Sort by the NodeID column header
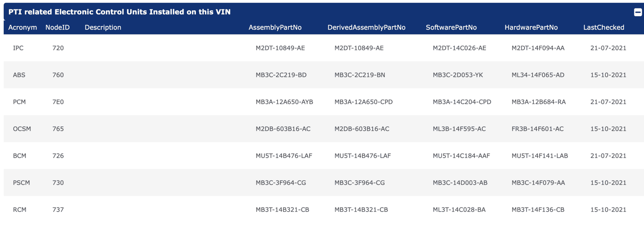644x229 pixels. click(x=58, y=27)
